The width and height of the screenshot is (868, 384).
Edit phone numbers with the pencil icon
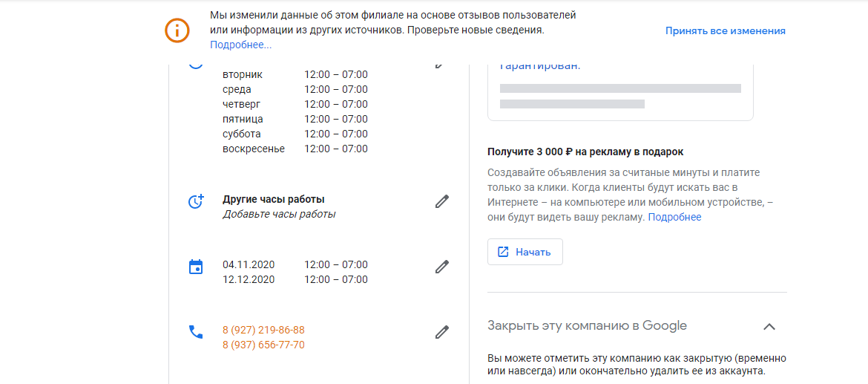[441, 333]
